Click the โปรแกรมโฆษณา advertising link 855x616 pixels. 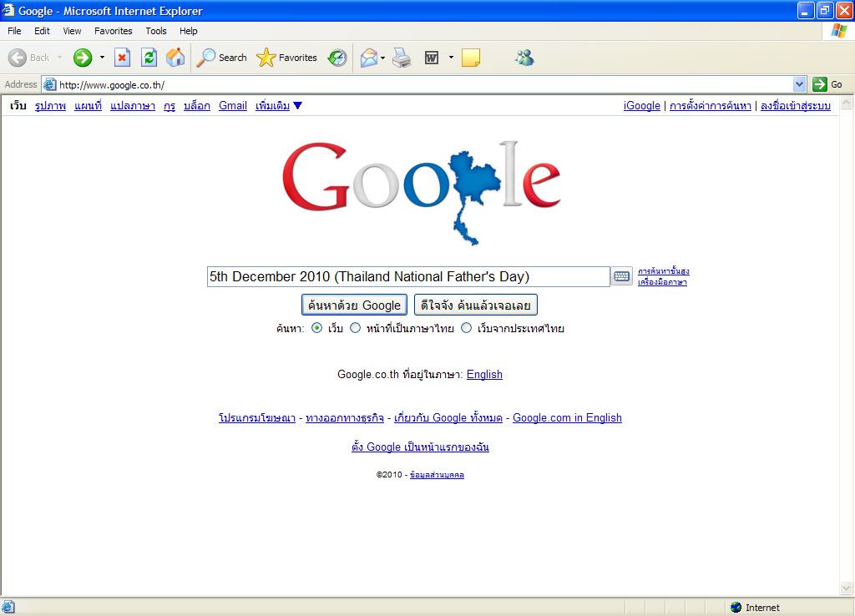(257, 417)
